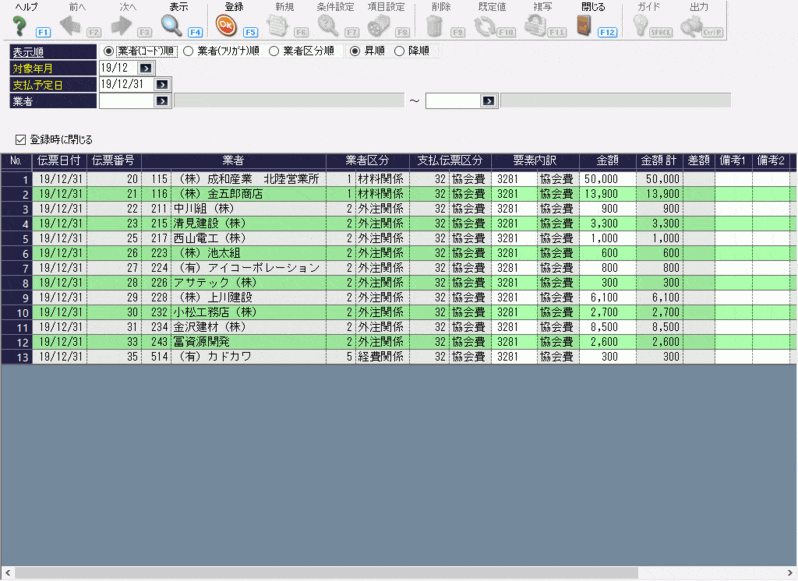This screenshot has height=581, width=798.
Task: Select the 業者区分順 sort radio button
Action: pyautogui.click(x=276, y=51)
